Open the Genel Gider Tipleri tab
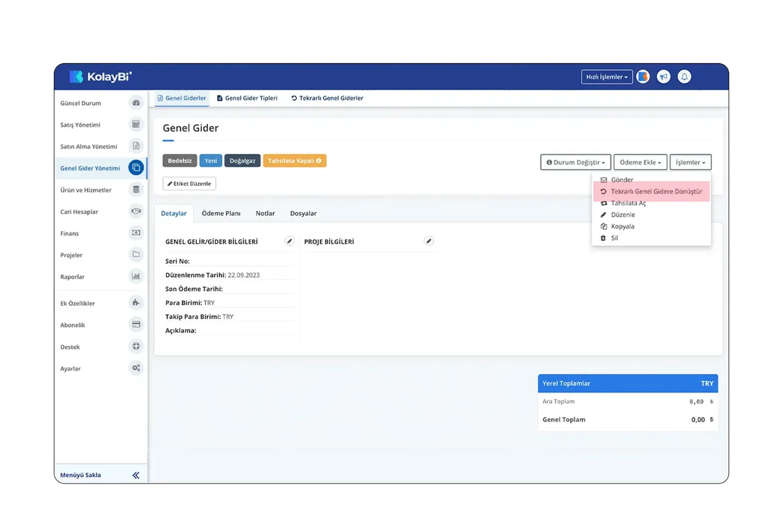This screenshot has height=532, width=783. coord(247,98)
